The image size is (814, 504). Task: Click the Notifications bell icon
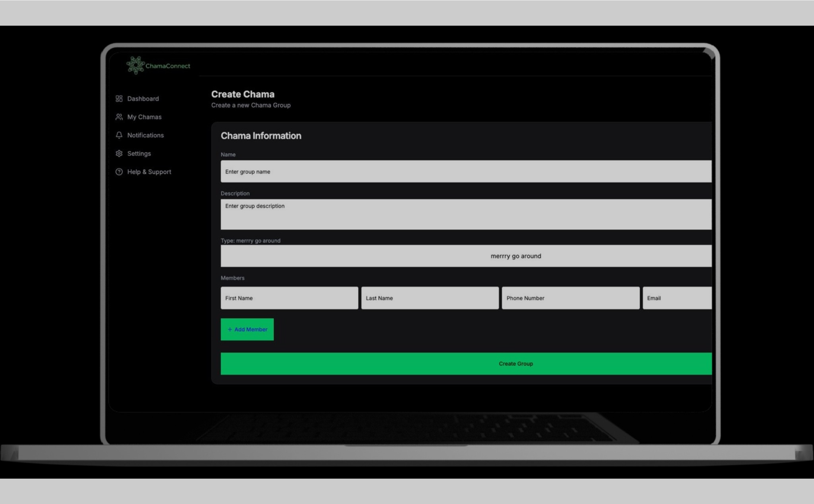point(119,135)
